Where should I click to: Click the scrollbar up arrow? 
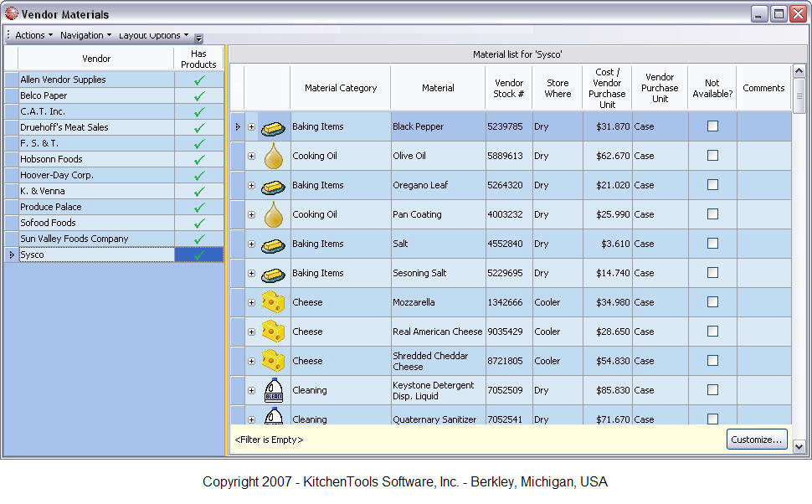pos(799,71)
